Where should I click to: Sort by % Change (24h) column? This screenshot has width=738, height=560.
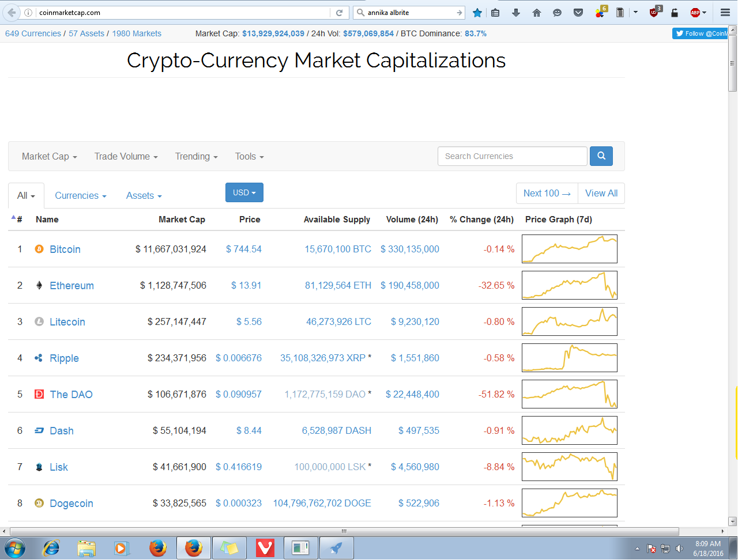coord(482,220)
